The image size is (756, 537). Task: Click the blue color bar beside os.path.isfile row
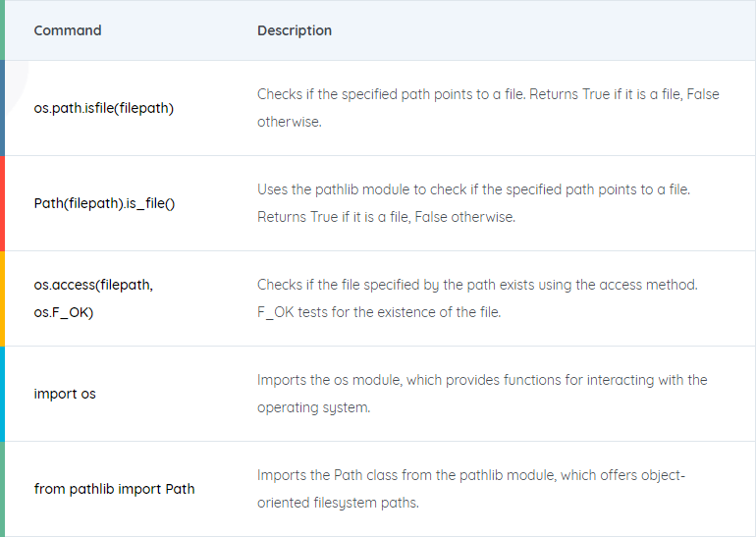(2, 108)
